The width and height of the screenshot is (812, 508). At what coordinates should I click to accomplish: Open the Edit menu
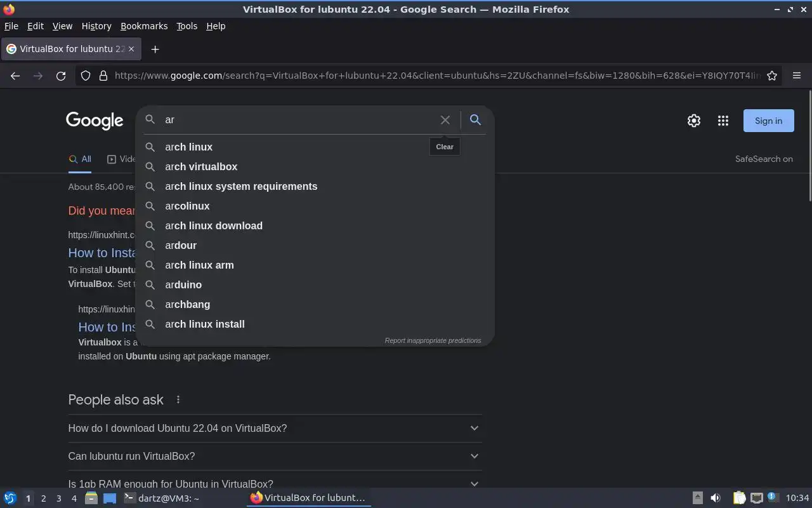tap(36, 26)
